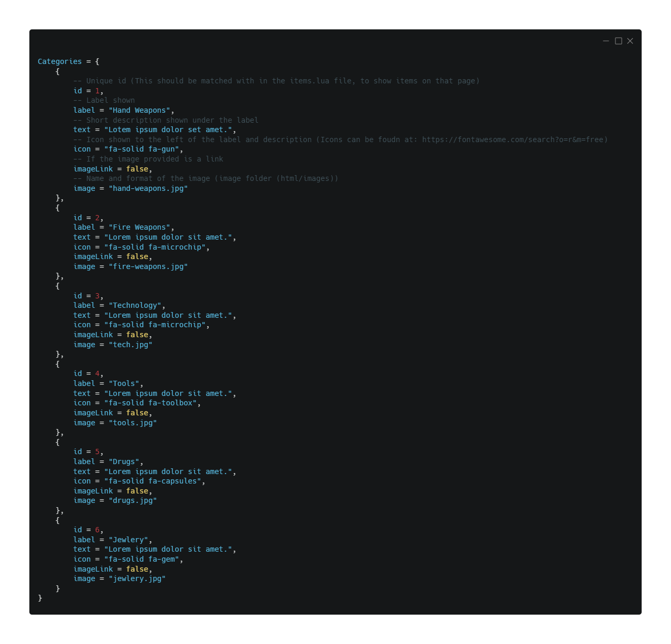Click the "fire-weapons.jpg" image string
Screen dimensions: 671x644
click(x=148, y=266)
